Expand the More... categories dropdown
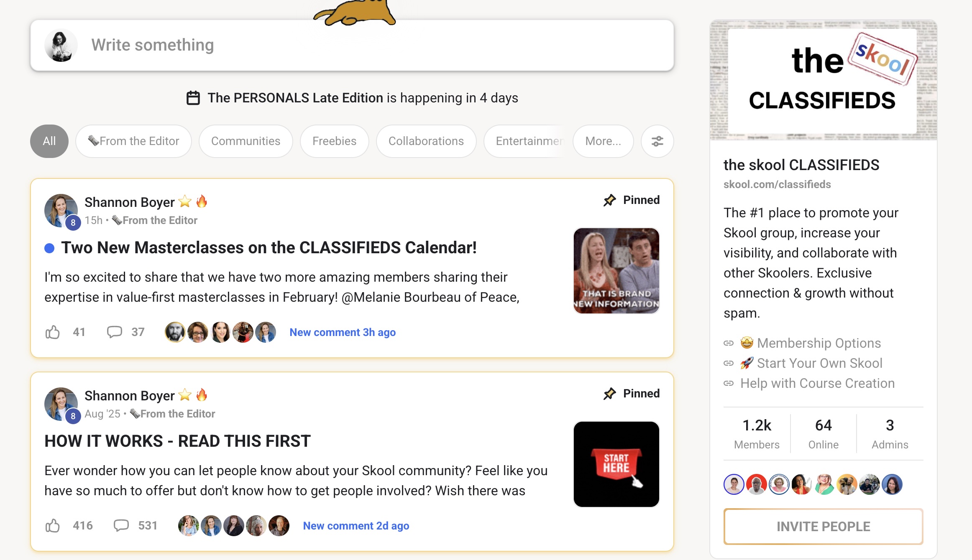This screenshot has height=560, width=972. pos(603,141)
